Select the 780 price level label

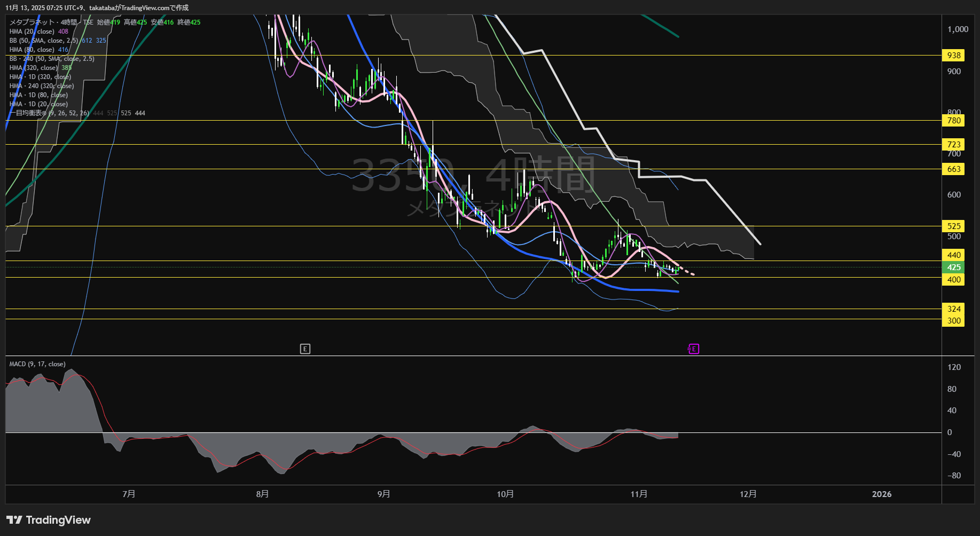point(953,121)
